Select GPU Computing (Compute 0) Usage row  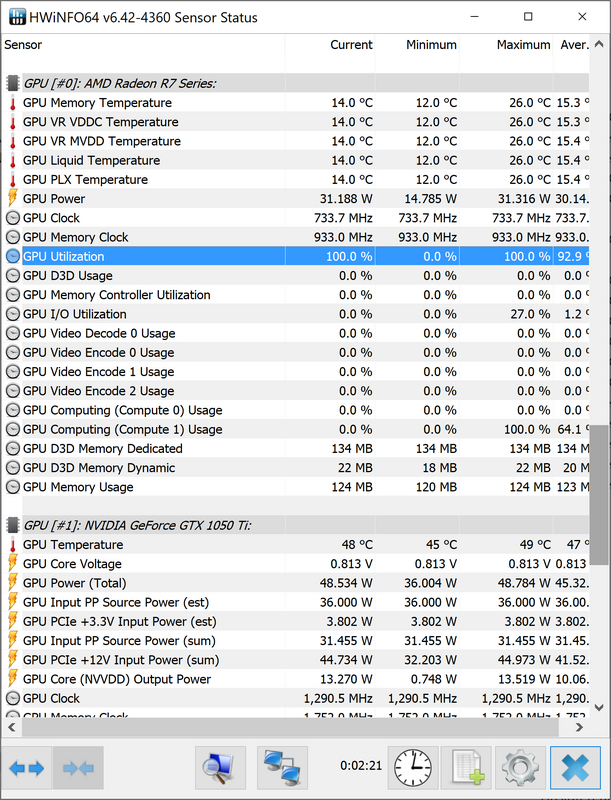[x=296, y=410]
